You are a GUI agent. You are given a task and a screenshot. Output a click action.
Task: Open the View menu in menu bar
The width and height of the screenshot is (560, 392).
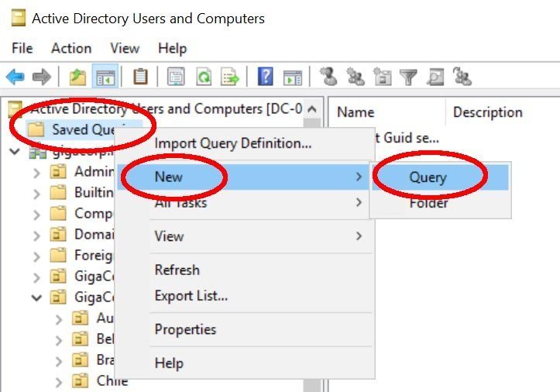point(125,48)
